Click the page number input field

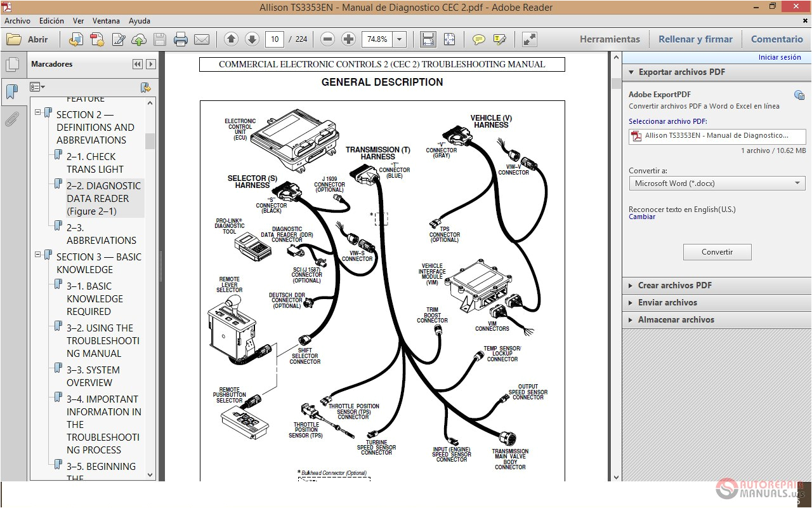[273, 39]
